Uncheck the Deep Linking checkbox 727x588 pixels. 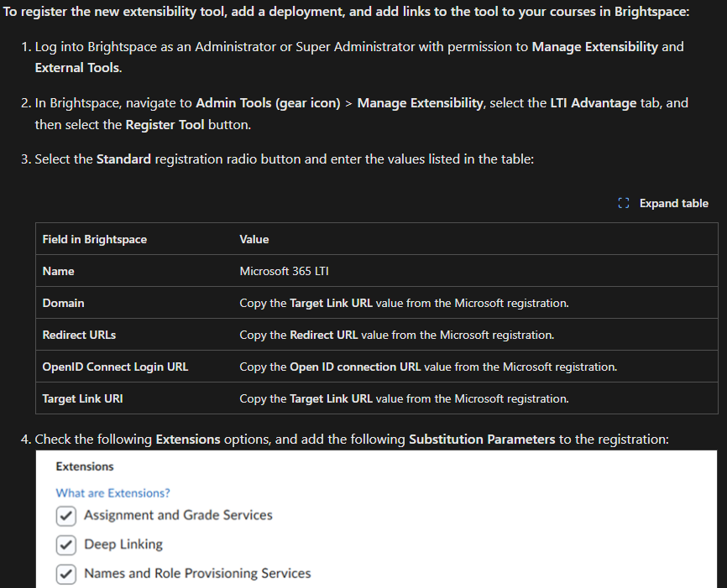coord(65,545)
